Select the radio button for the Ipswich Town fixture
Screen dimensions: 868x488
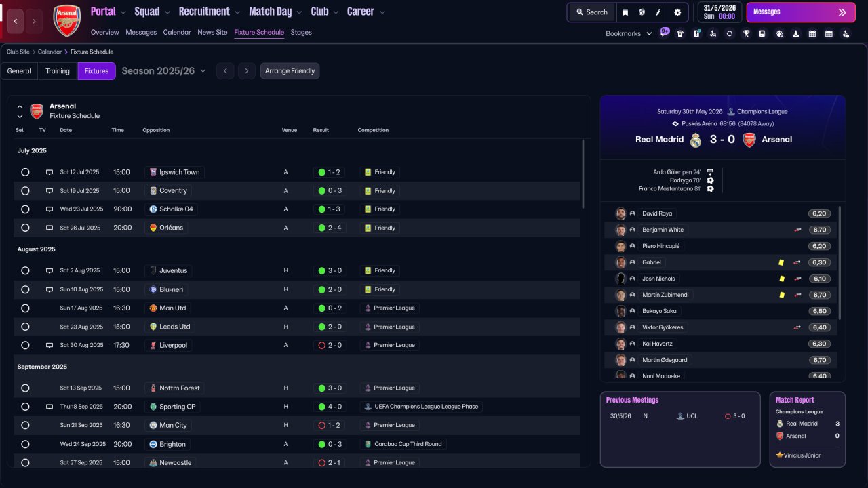[25, 172]
